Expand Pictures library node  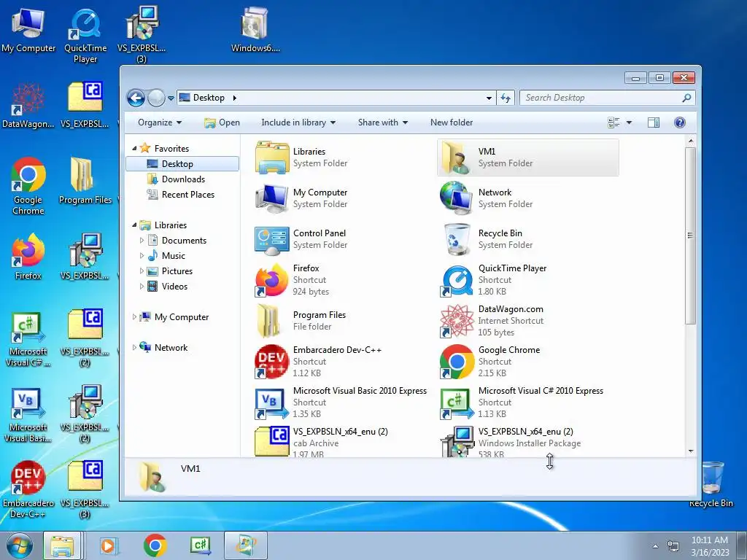pos(142,271)
